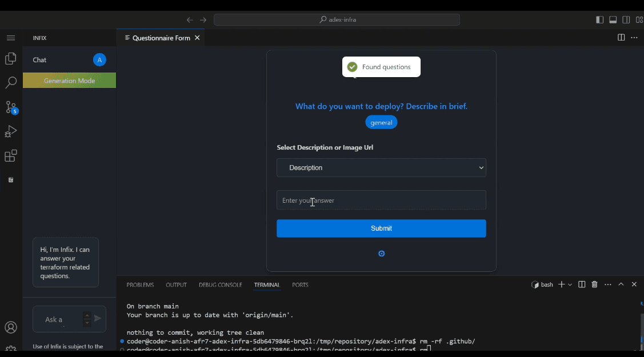Click the Generation Mode button
644x357 pixels.
[x=69, y=80]
